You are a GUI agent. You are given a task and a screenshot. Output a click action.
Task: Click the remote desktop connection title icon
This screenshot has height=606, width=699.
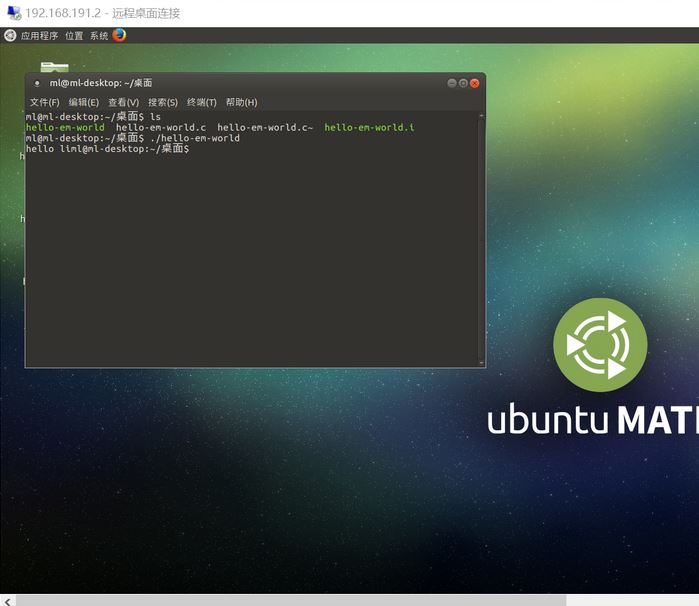coord(11,13)
